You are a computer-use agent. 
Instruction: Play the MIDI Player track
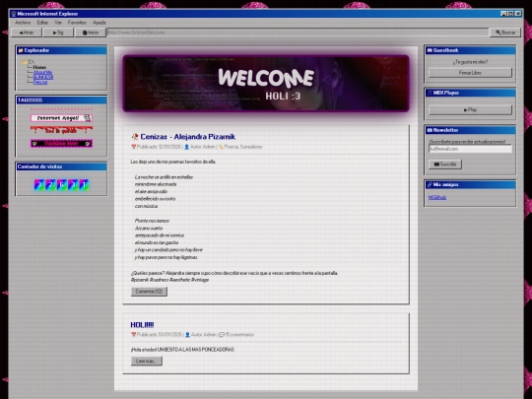tap(470, 110)
